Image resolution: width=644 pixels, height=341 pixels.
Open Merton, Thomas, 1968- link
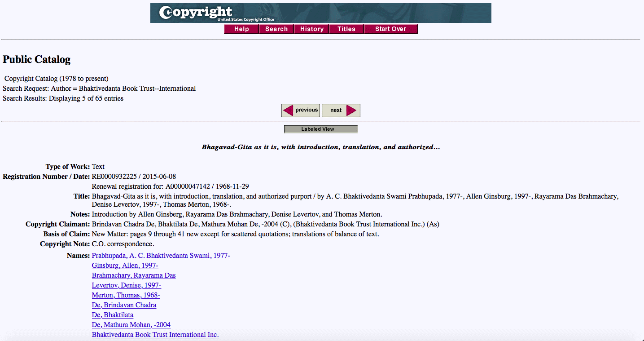coord(126,295)
